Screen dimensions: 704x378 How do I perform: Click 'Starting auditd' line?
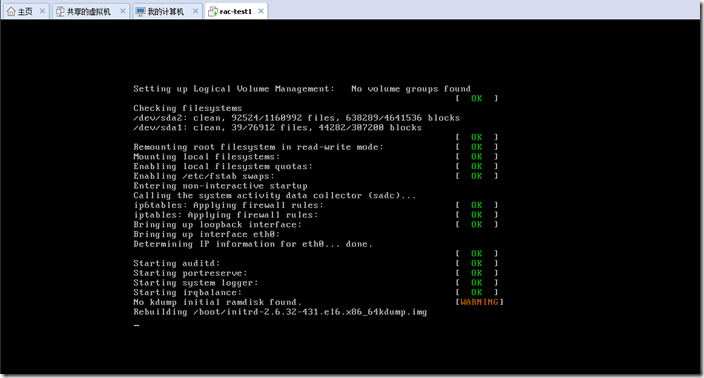(x=176, y=264)
